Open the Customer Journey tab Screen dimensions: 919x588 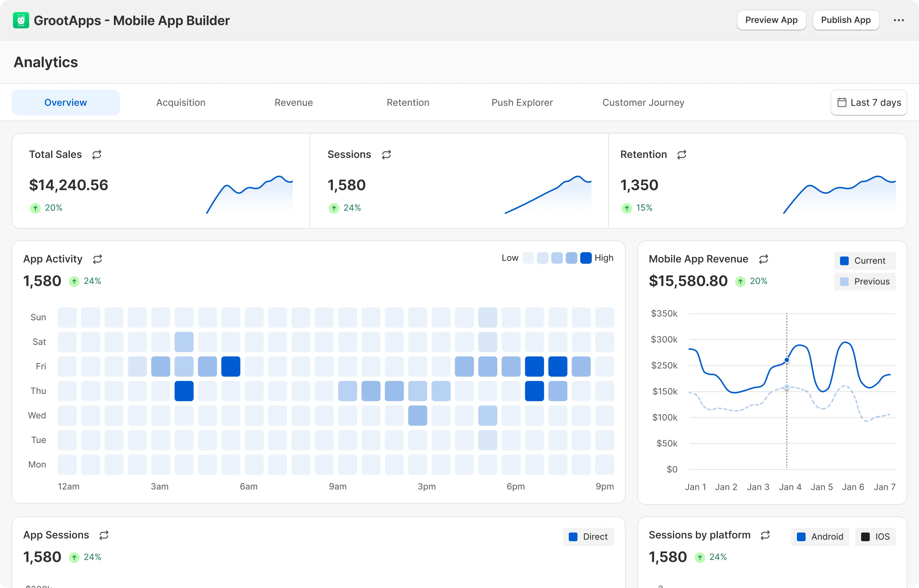[643, 103]
